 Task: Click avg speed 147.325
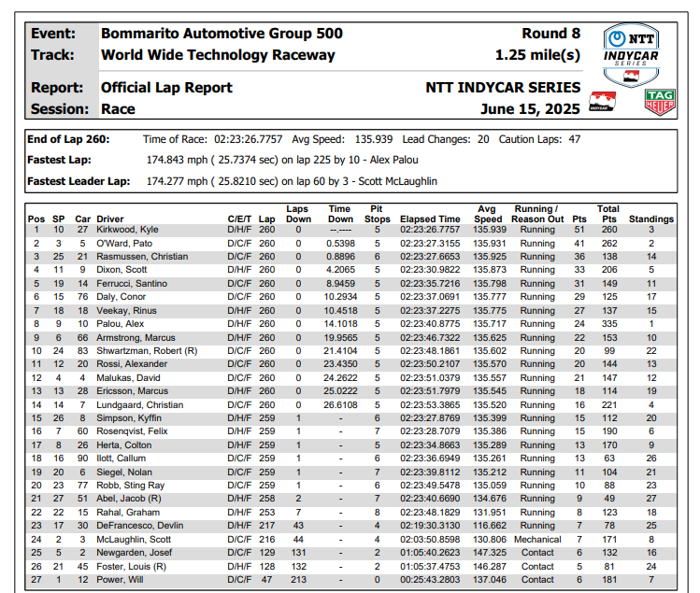click(x=490, y=553)
